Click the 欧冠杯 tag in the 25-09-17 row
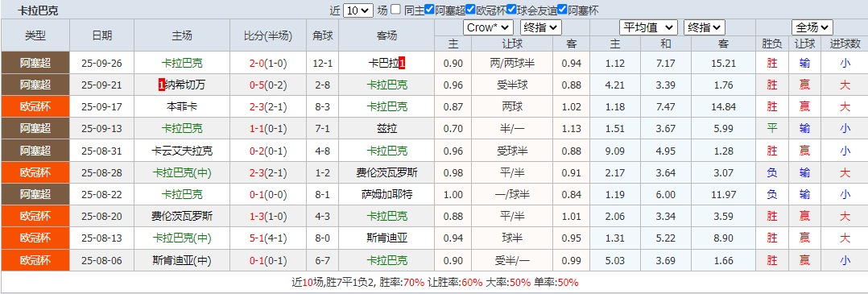Screen dimensions: 868x294 pyautogui.click(x=35, y=106)
